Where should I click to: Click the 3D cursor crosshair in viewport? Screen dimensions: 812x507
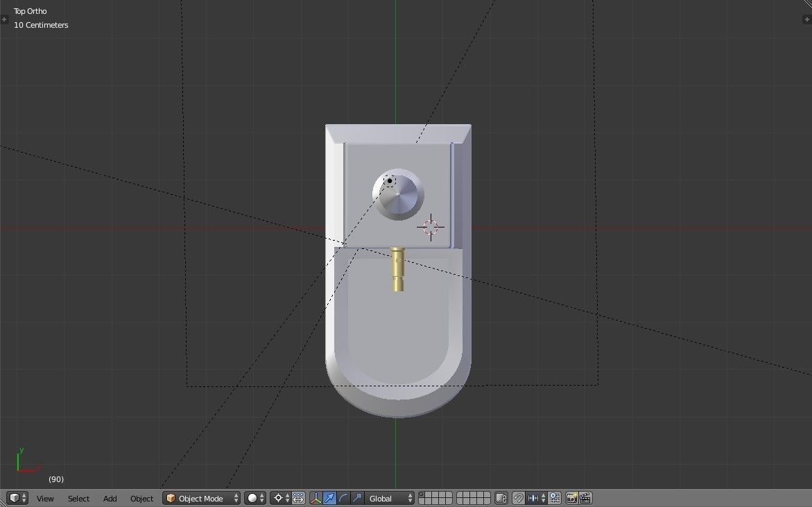(x=431, y=227)
